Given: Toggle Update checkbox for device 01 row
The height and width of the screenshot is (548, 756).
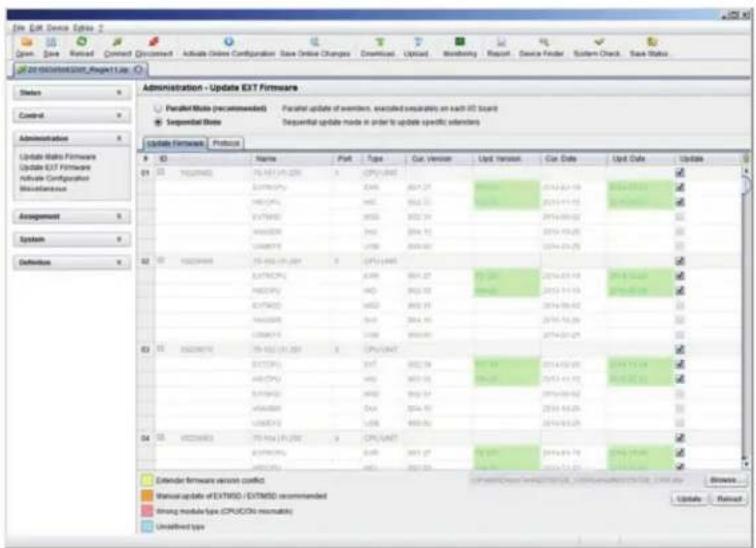Looking at the screenshot, I should tap(680, 173).
